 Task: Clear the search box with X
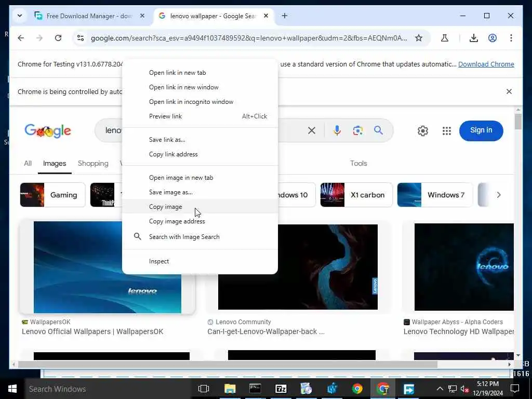pyautogui.click(x=312, y=130)
